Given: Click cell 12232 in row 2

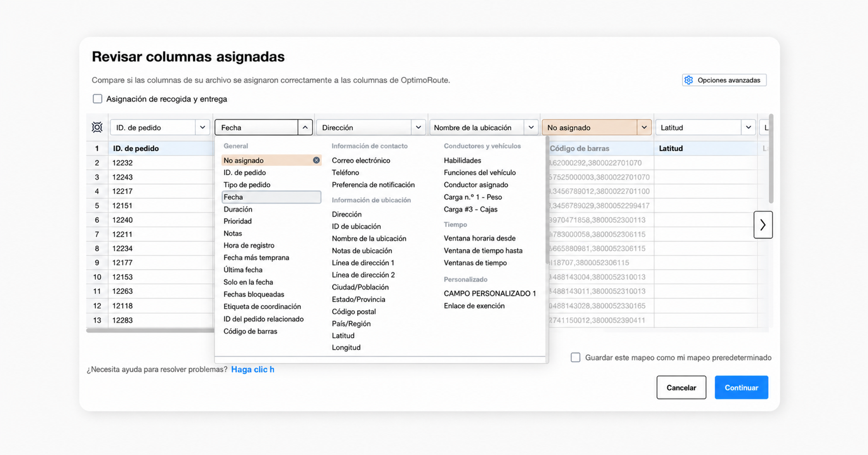Looking at the screenshot, I should point(161,163).
